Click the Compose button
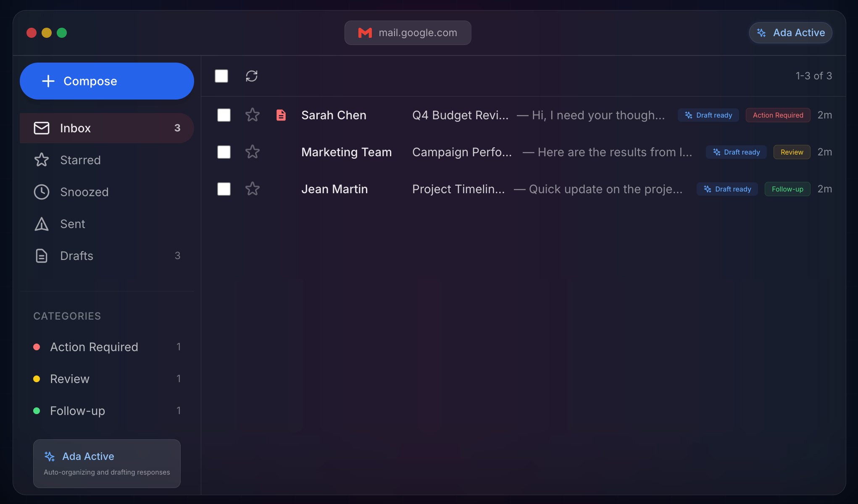This screenshot has height=504, width=858. (107, 81)
